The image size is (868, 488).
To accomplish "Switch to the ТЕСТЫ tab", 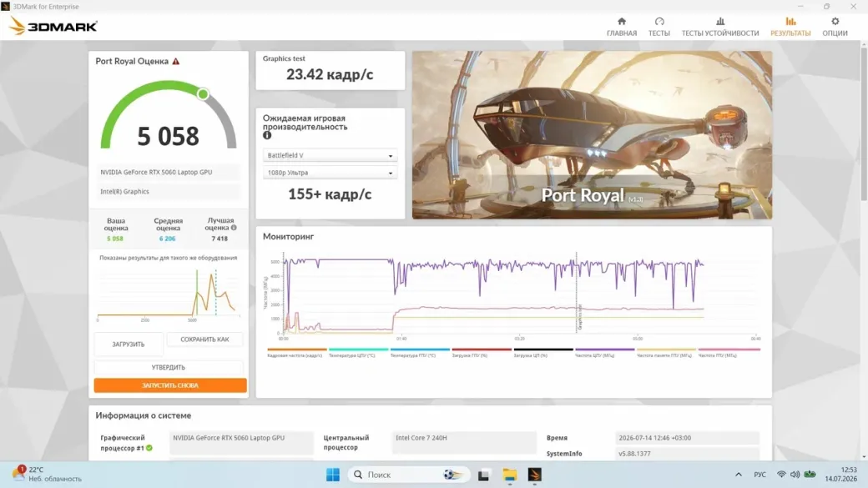I will click(659, 27).
